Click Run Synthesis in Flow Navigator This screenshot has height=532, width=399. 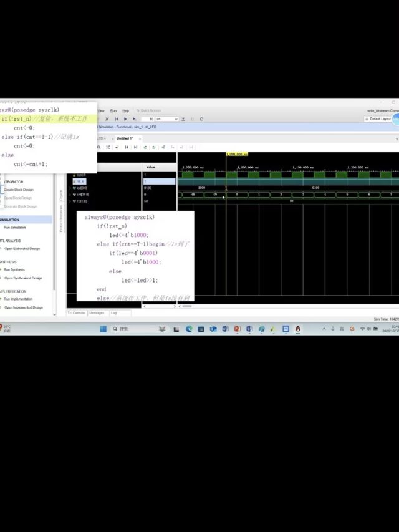(14, 269)
